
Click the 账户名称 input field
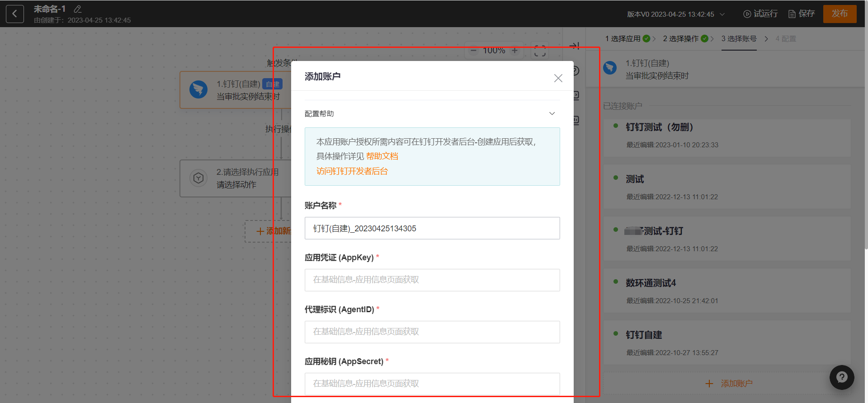pyautogui.click(x=432, y=228)
